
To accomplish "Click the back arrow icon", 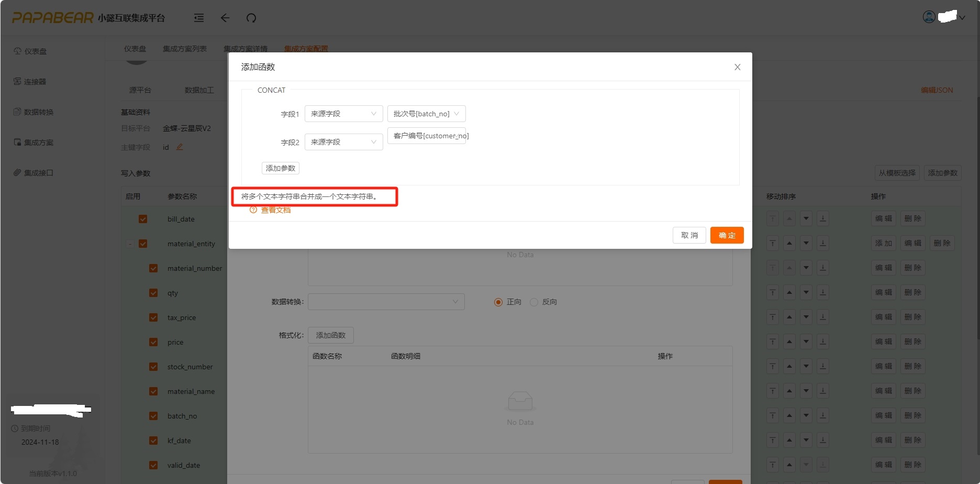I will pyautogui.click(x=225, y=18).
